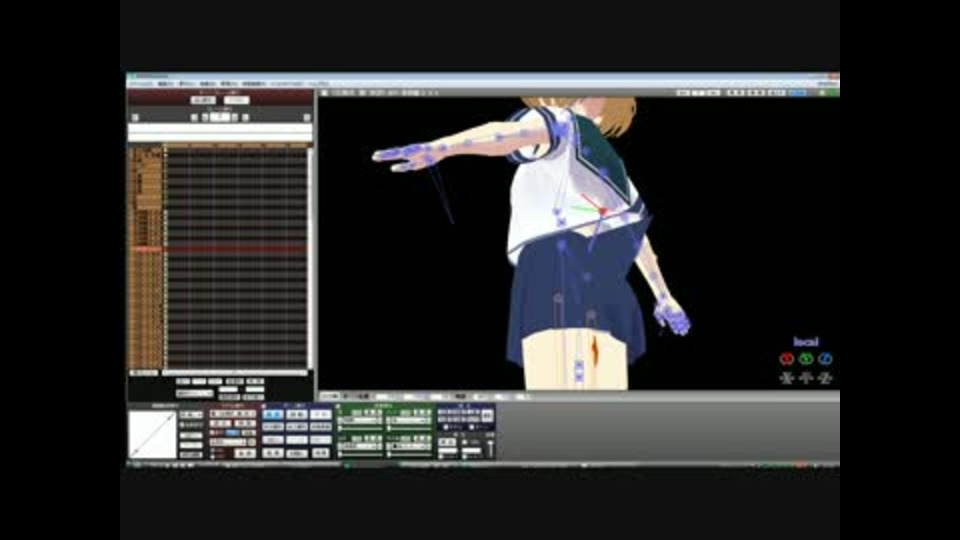Click the green Y-axis rotation icon
The height and width of the screenshot is (540, 960).
pyautogui.click(x=806, y=359)
